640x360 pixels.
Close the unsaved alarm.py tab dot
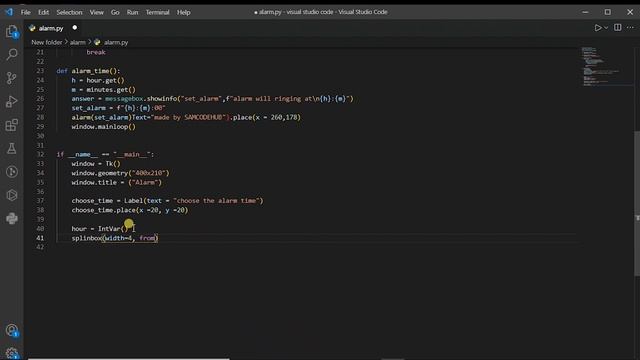(x=75, y=28)
